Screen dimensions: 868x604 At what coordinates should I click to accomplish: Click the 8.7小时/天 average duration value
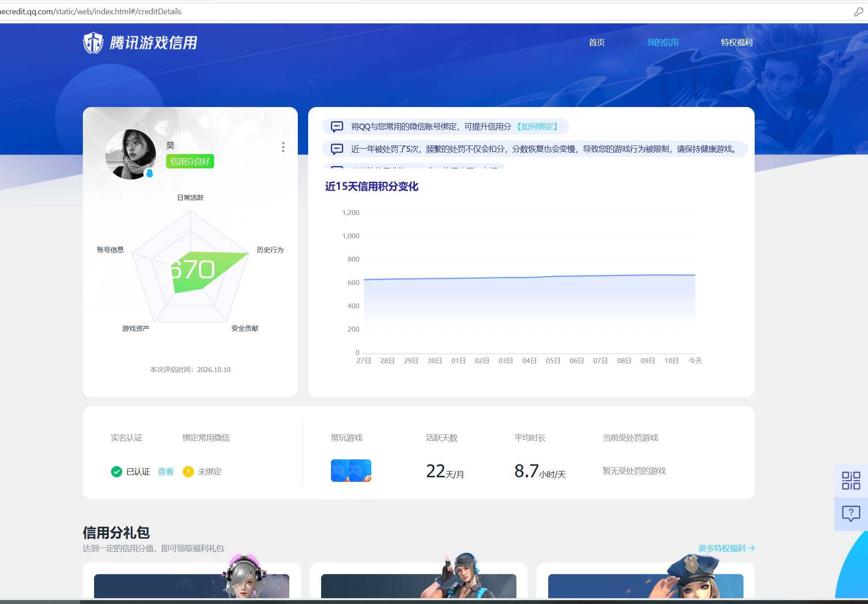tap(540, 471)
